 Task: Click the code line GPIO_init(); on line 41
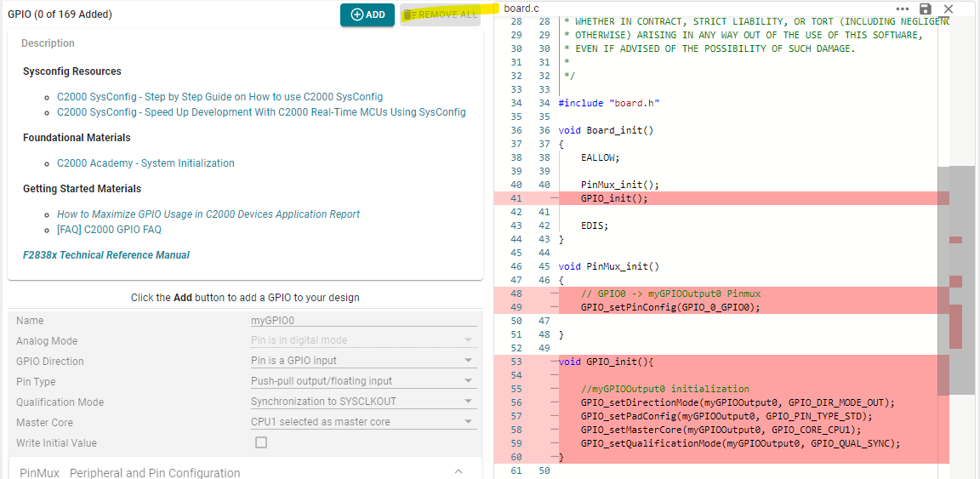click(614, 198)
